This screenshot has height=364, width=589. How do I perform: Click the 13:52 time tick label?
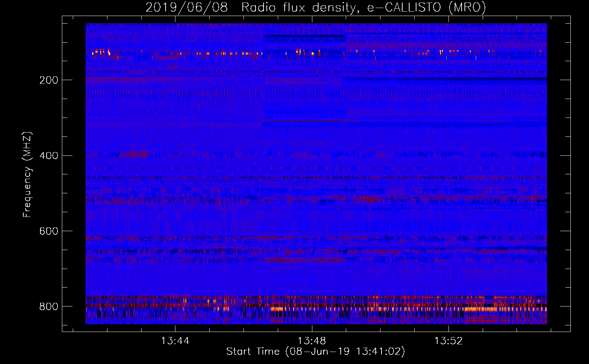[448, 341]
